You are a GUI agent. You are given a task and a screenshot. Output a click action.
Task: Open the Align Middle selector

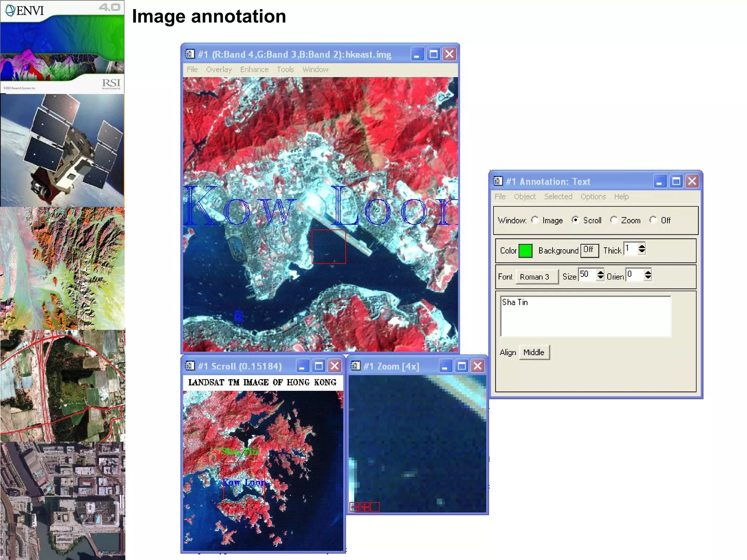click(x=534, y=352)
